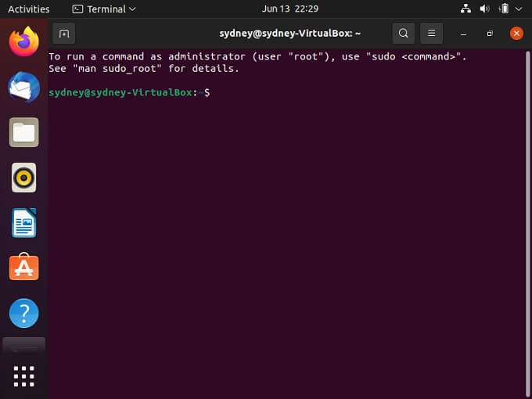
Task: Open a new terminal tab
Action: tap(64, 34)
